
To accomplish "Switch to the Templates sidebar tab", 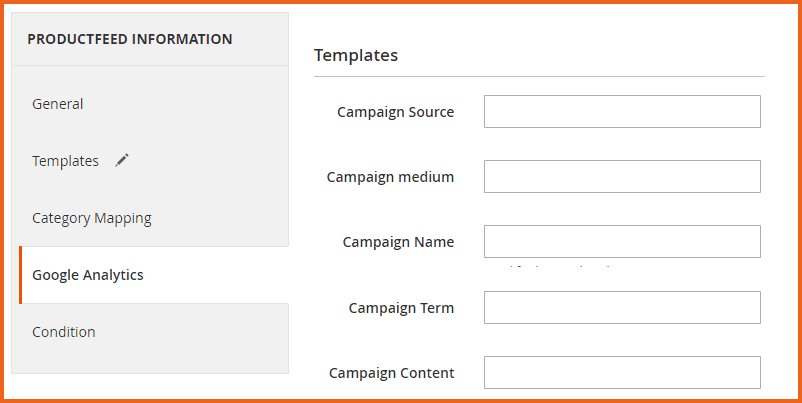I will pos(66,161).
